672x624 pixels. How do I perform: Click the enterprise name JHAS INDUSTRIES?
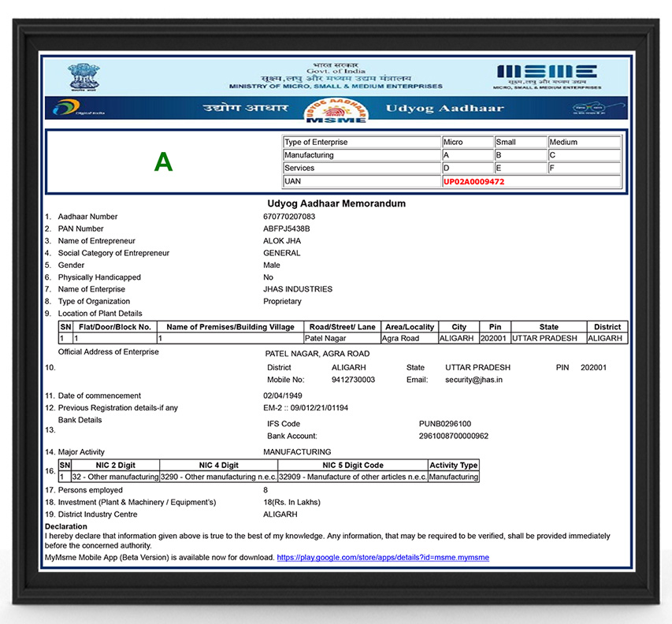pos(298,289)
